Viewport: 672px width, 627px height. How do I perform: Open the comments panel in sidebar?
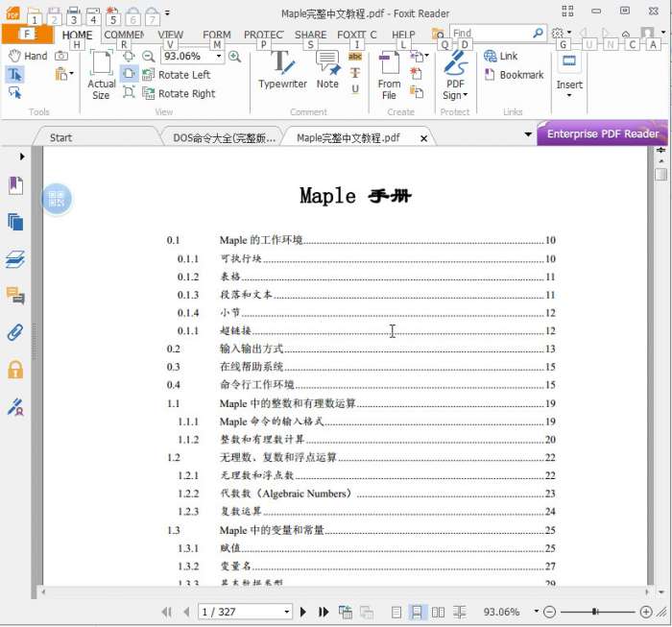pyautogui.click(x=15, y=296)
